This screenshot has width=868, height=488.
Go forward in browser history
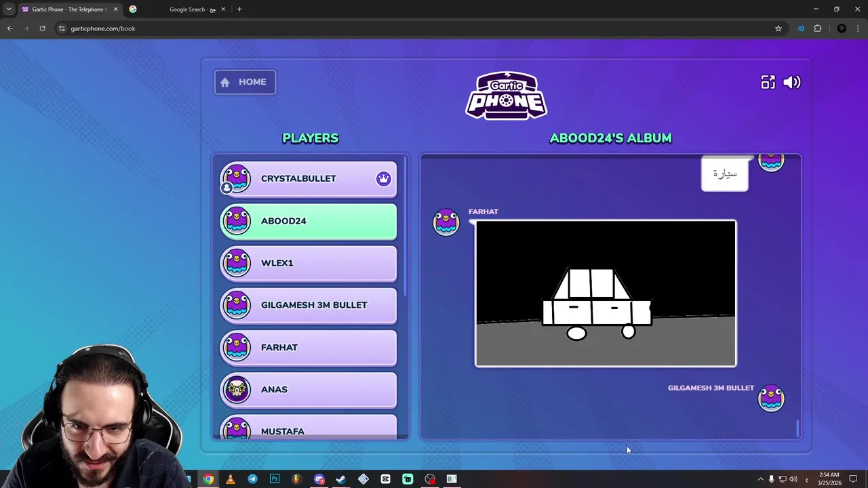click(x=26, y=28)
